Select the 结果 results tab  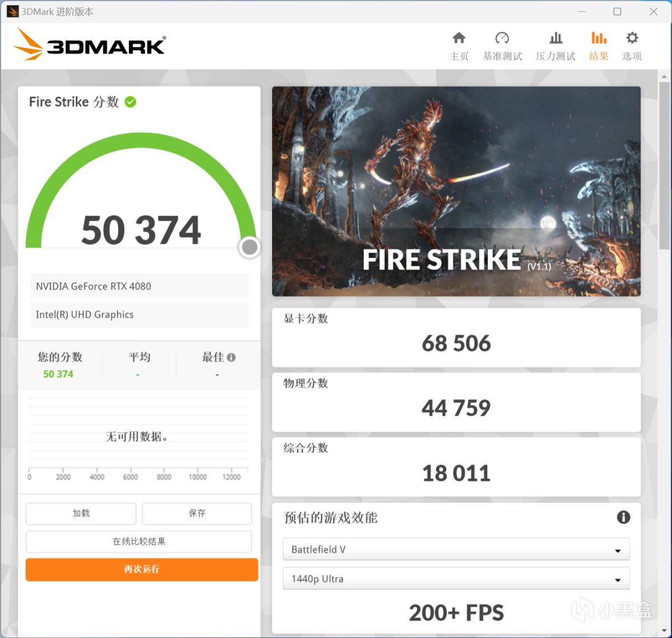[x=599, y=46]
